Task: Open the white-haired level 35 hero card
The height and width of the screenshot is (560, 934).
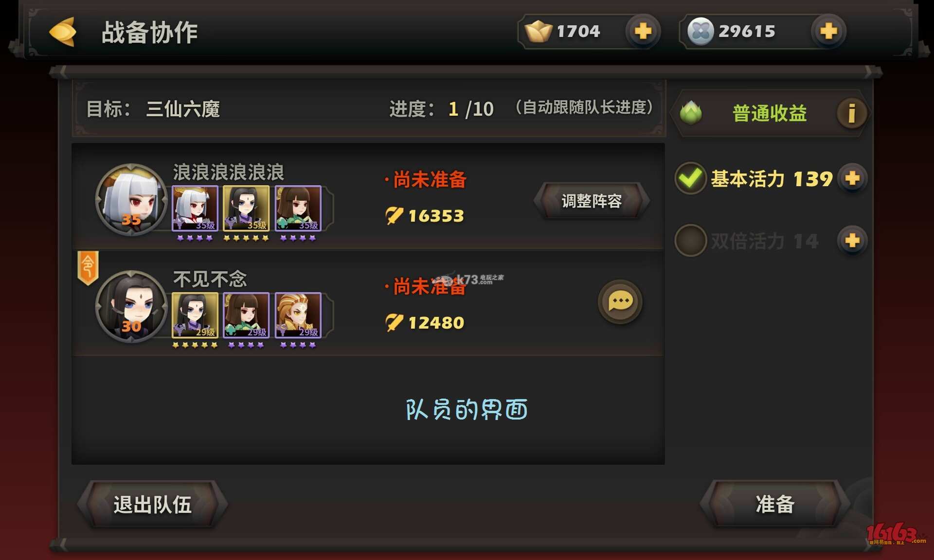Action: [x=195, y=208]
